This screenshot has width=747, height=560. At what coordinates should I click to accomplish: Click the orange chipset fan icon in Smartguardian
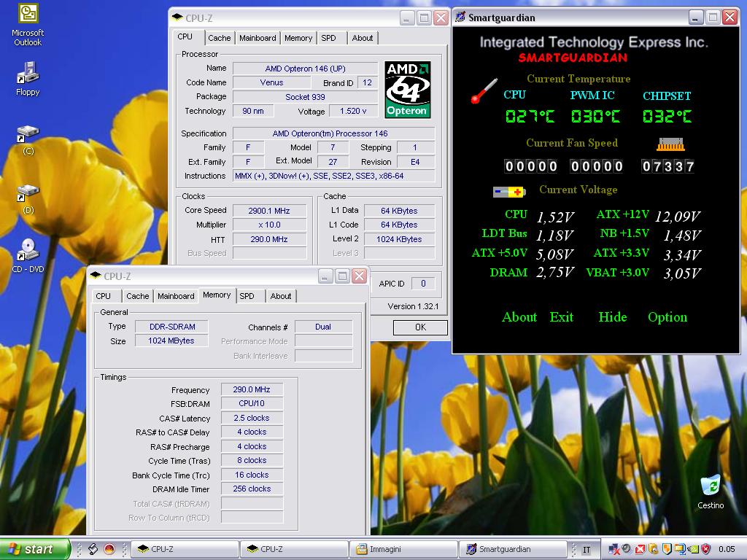[x=670, y=145]
